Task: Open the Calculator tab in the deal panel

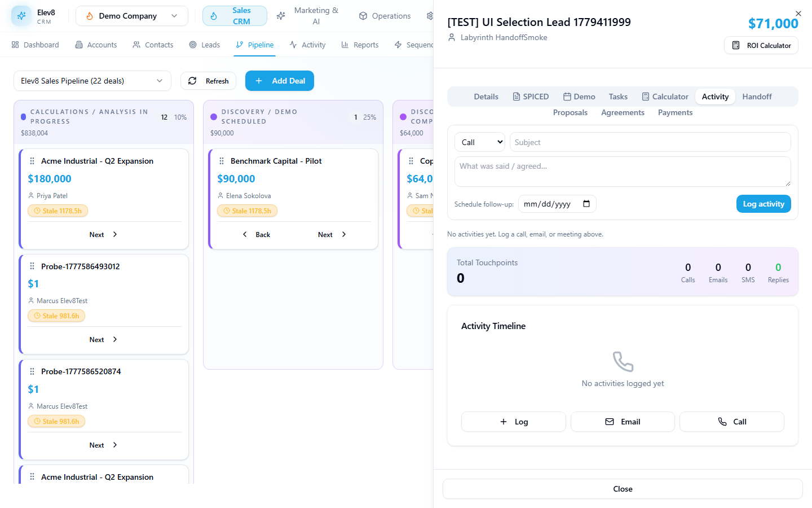Action: tap(665, 97)
